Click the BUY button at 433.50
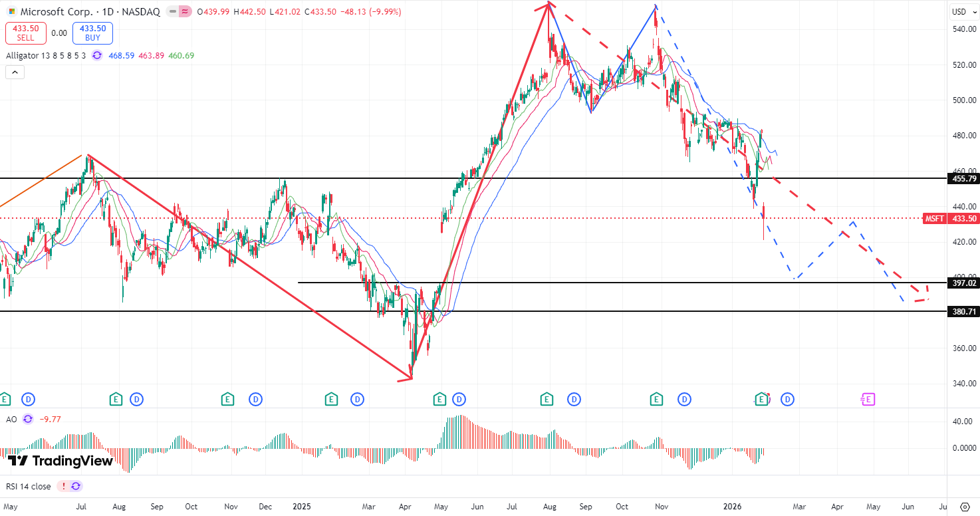The width and height of the screenshot is (980, 516). pos(92,33)
